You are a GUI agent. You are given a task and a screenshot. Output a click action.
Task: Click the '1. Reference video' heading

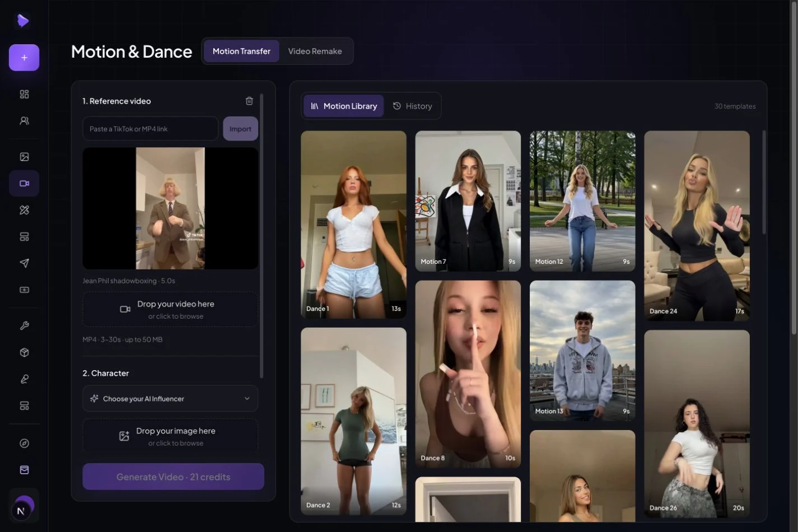click(116, 101)
